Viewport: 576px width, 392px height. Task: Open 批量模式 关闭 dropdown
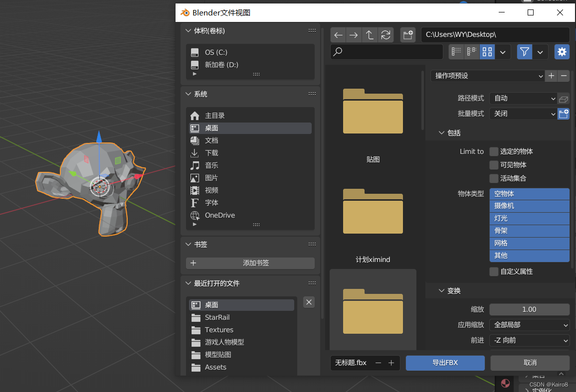524,114
